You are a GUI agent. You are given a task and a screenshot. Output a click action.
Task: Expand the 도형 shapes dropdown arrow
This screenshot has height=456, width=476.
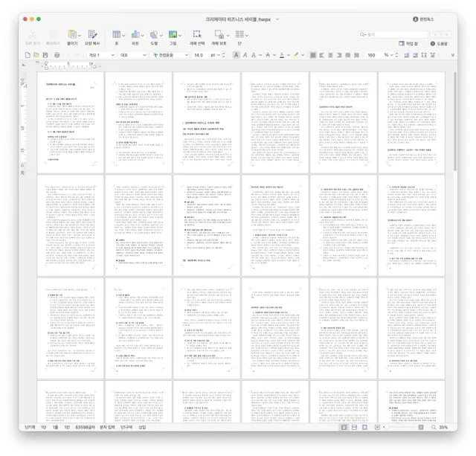click(161, 35)
